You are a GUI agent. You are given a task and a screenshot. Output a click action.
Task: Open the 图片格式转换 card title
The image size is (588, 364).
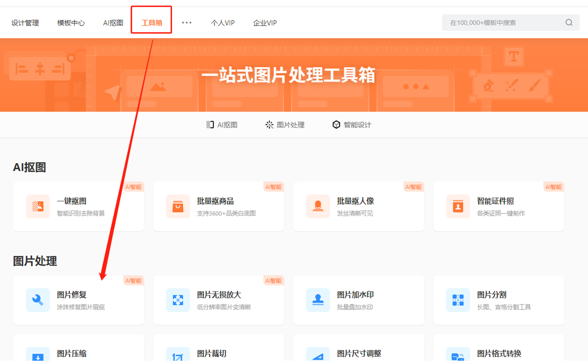pos(499,354)
